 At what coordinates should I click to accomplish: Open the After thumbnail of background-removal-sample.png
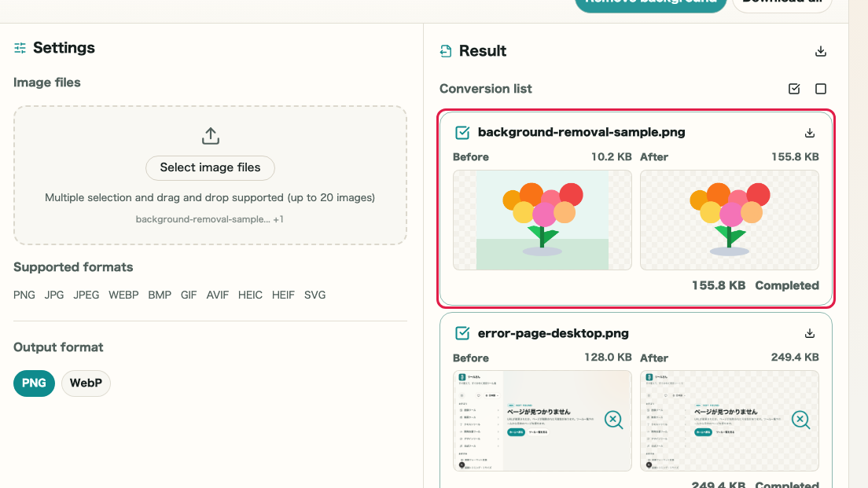pos(729,220)
